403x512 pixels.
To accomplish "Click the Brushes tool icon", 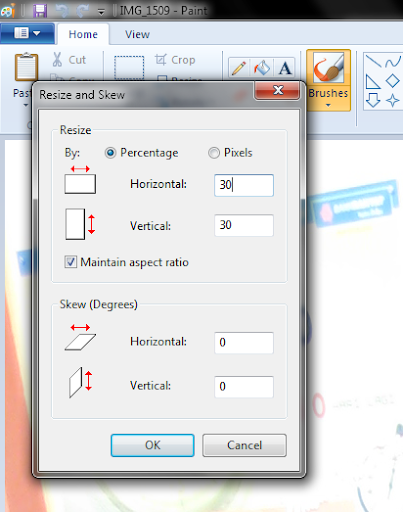I will pyautogui.click(x=328, y=67).
